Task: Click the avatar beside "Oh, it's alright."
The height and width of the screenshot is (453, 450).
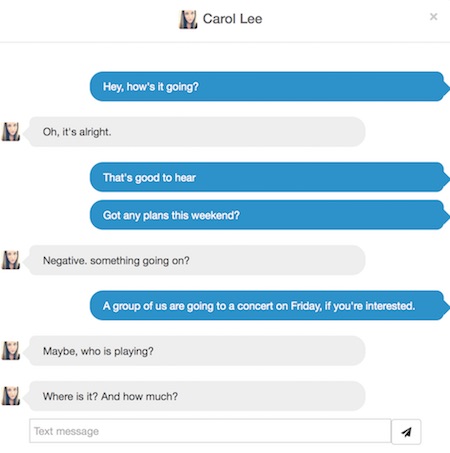Action: click(11, 131)
